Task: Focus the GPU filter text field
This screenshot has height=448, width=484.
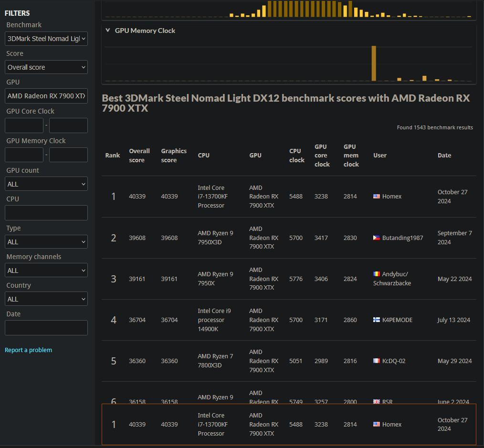Action: [x=46, y=96]
